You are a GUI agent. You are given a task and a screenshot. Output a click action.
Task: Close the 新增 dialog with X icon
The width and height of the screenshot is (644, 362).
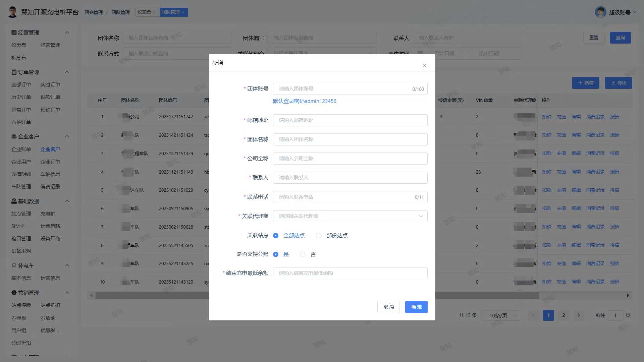tap(424, 65)
